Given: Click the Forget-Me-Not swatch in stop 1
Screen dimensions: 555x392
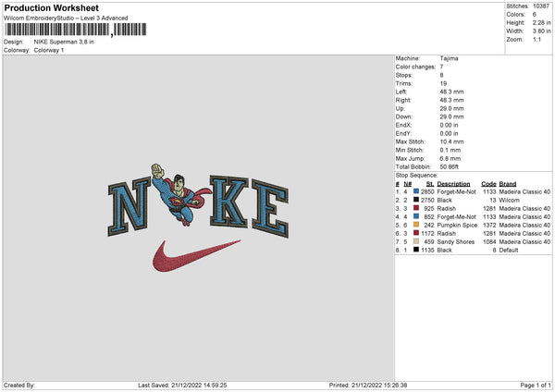Looking at the screenshot, I should point(416,191).
